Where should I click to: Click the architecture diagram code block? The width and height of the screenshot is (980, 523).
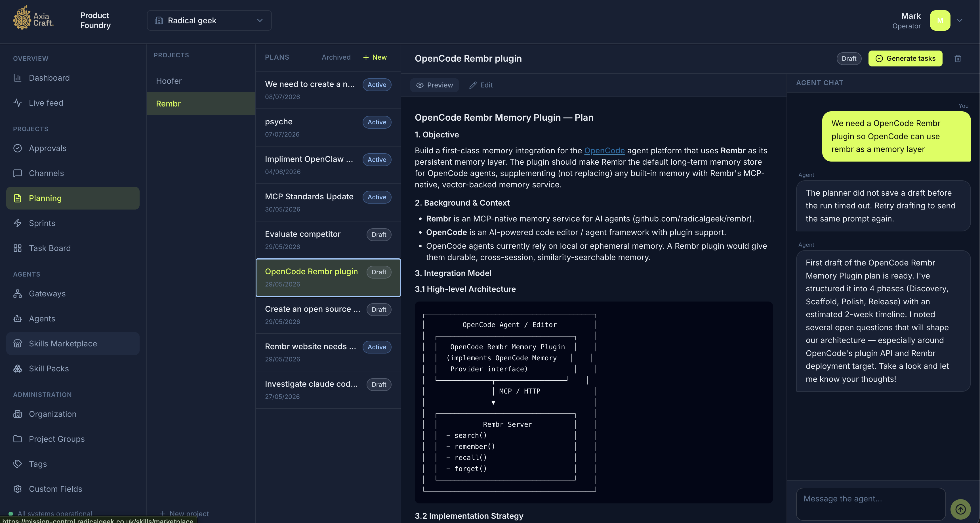(x=594, y=402)
